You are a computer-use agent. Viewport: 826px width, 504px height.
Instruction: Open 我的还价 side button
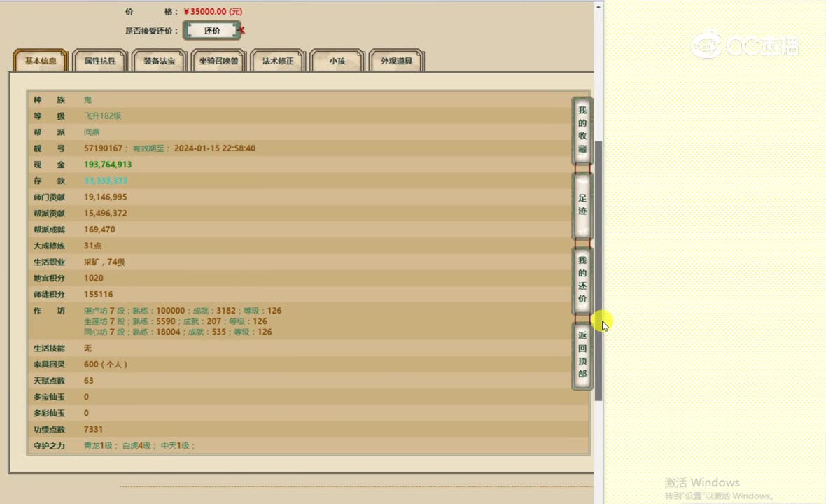click(x=582, y=279)
